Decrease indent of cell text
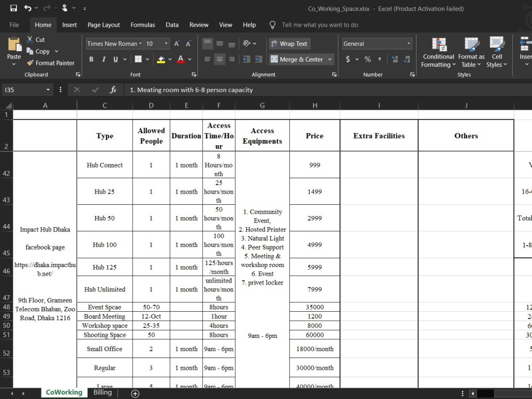Screen dimensions: 532x399 (247, 59)
